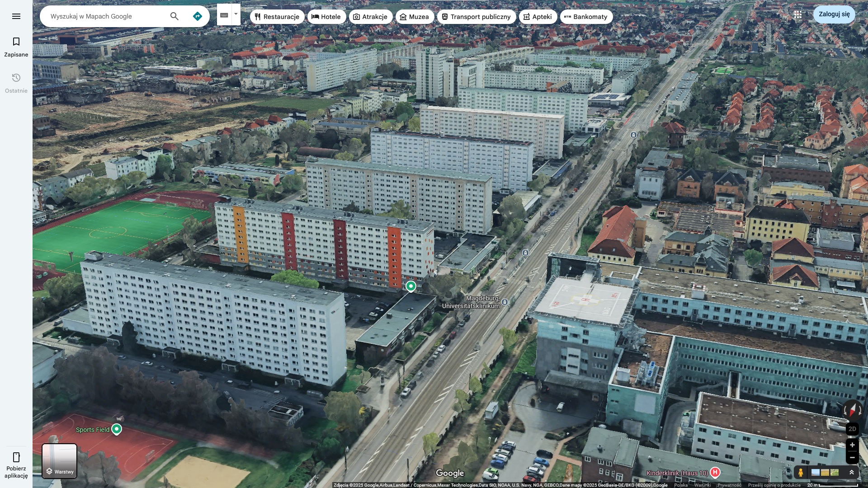Open the Warunki terms link
Screen dimensions: 868x488
[703, 485]
